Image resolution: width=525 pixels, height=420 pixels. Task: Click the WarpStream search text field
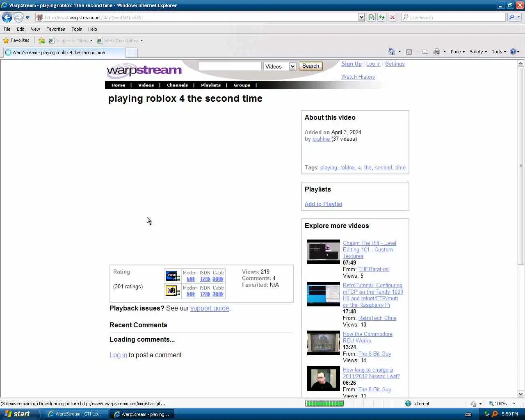click(230, 66)
